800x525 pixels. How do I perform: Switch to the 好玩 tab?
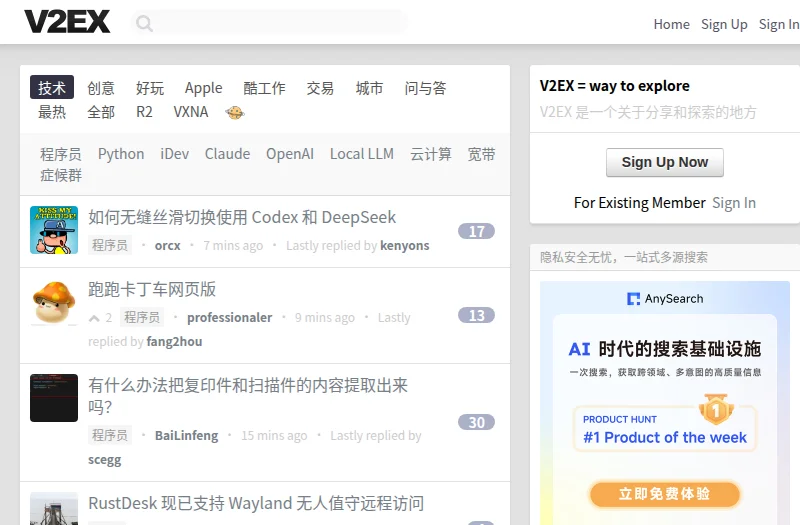[149, 88]
